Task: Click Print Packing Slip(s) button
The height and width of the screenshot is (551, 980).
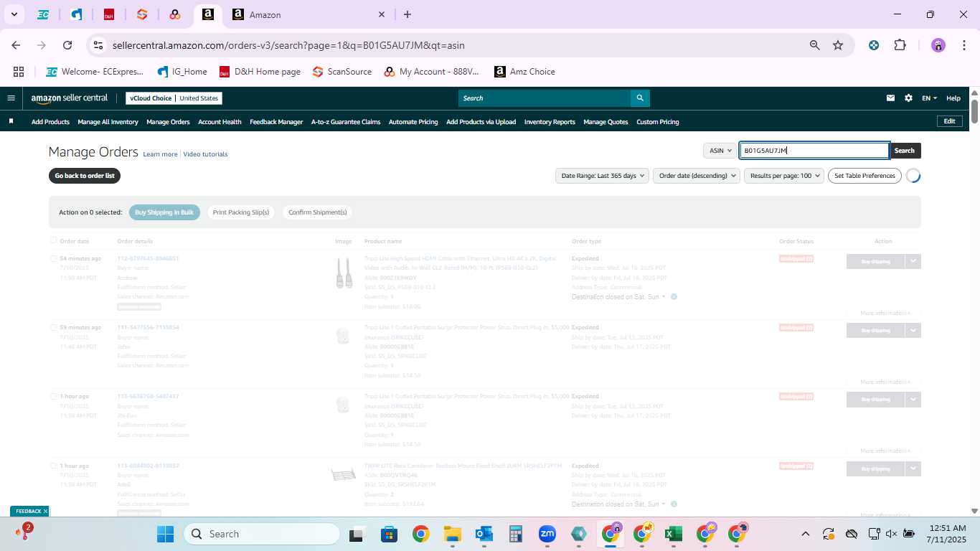Action: [241, 212]
